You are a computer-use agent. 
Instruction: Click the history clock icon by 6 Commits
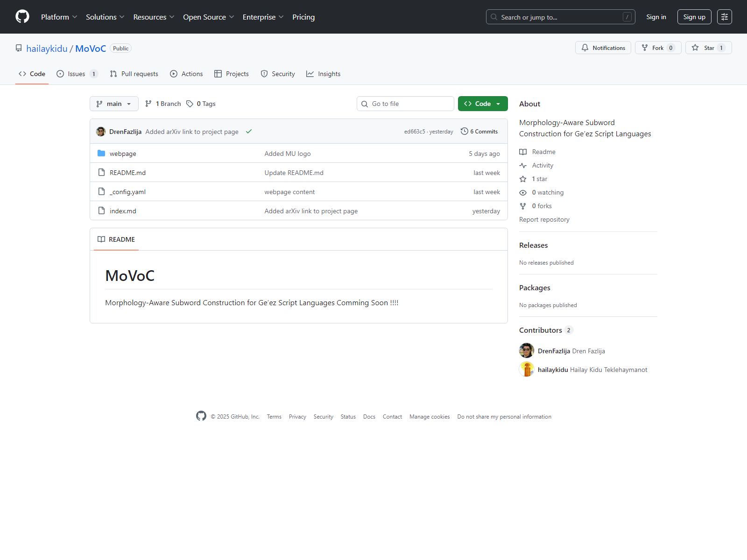[465, 131]
